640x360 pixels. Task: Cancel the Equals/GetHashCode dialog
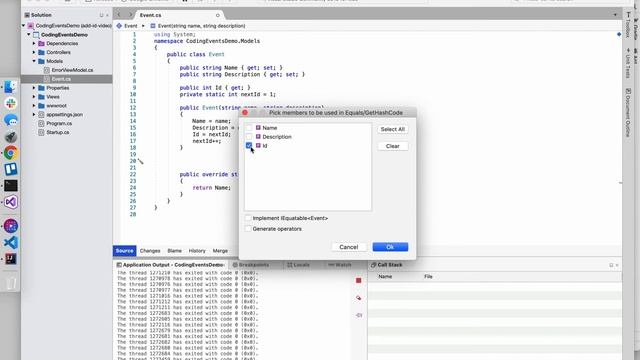(x=349, y=247)
